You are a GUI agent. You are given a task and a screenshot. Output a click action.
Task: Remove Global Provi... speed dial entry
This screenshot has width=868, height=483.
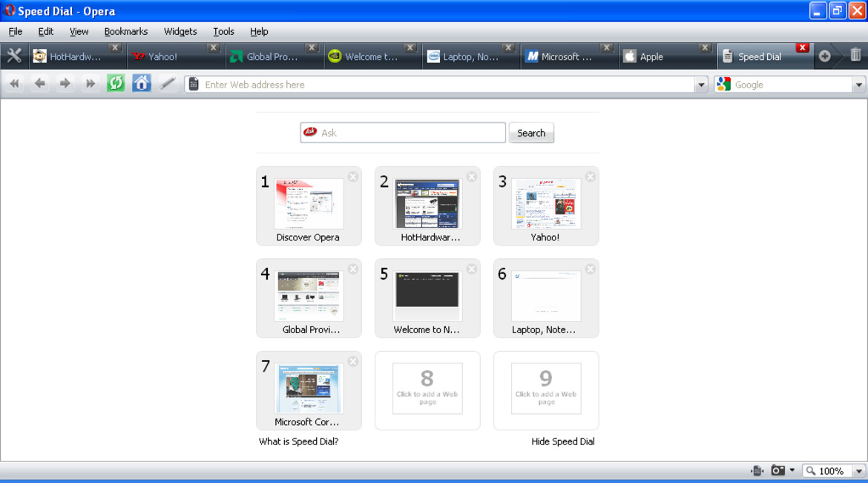tap(353, 269)
